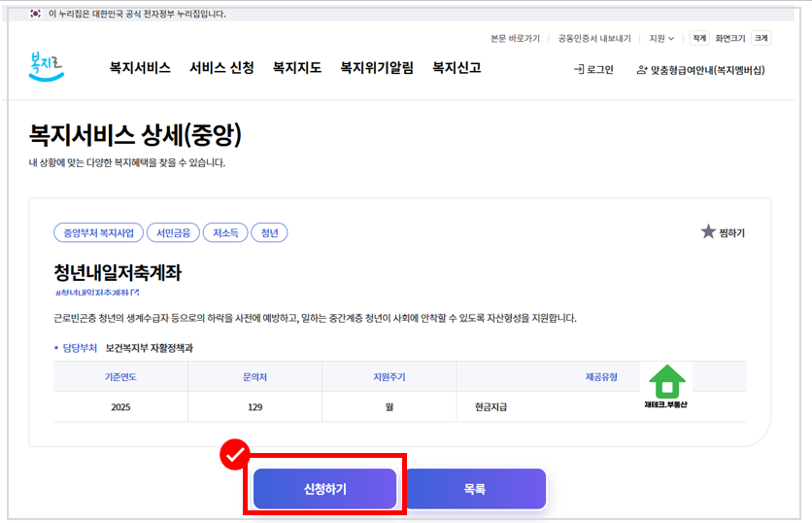Click the 기준연도 column header
The image size is (812, 523).
[x=120, y=377]
